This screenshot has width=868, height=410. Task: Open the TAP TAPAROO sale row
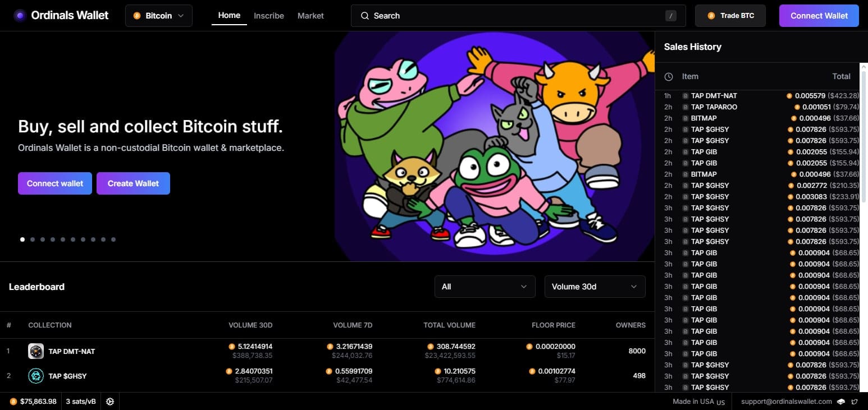point(761,107)
